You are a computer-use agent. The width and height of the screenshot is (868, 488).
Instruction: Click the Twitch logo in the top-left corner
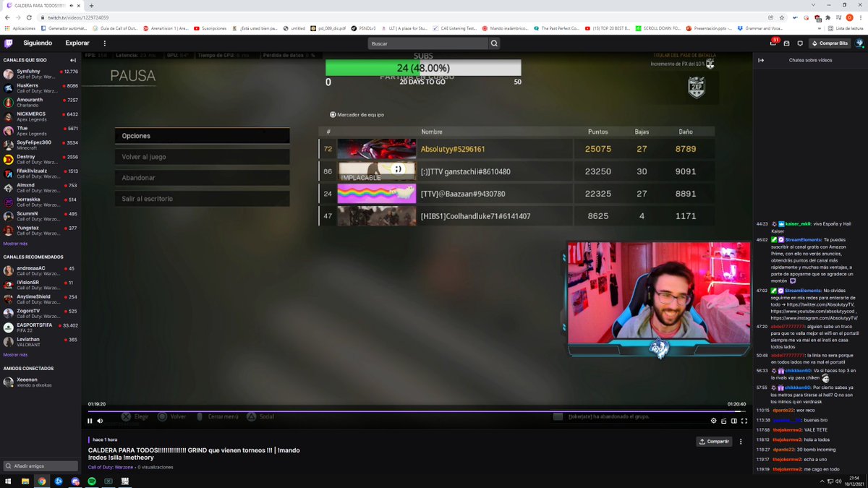(x=10, y=43)
